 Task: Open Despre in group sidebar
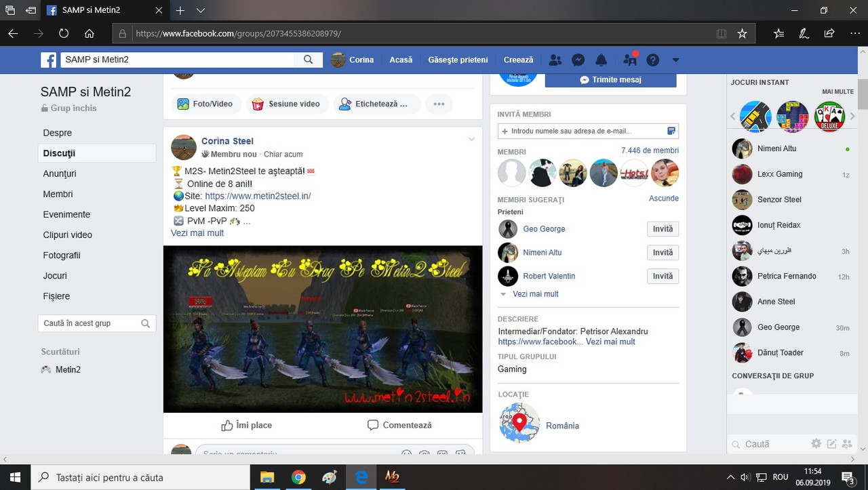pos(58,133)
